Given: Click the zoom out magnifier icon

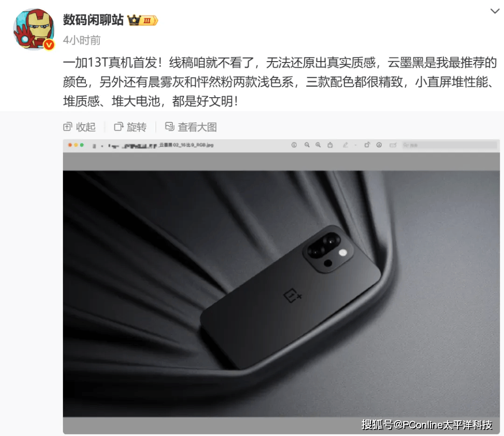Looking at the screenshot, I should 307,145.
